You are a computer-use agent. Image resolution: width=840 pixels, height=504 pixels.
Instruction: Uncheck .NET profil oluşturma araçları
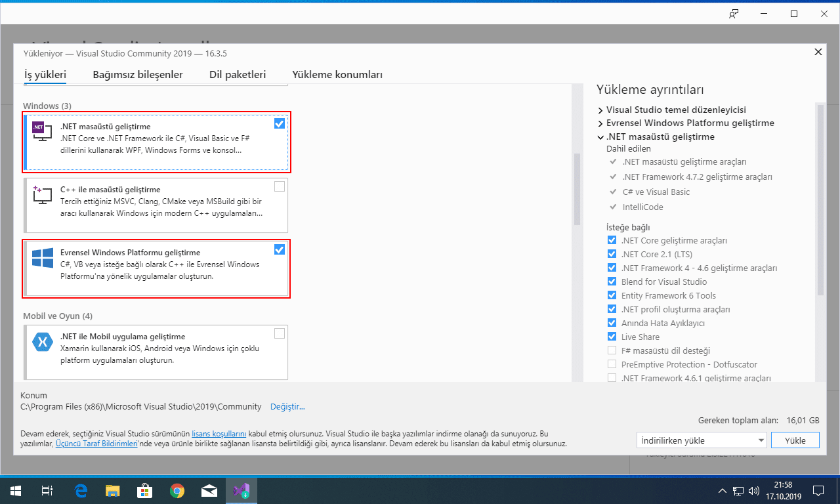[612, 309]
